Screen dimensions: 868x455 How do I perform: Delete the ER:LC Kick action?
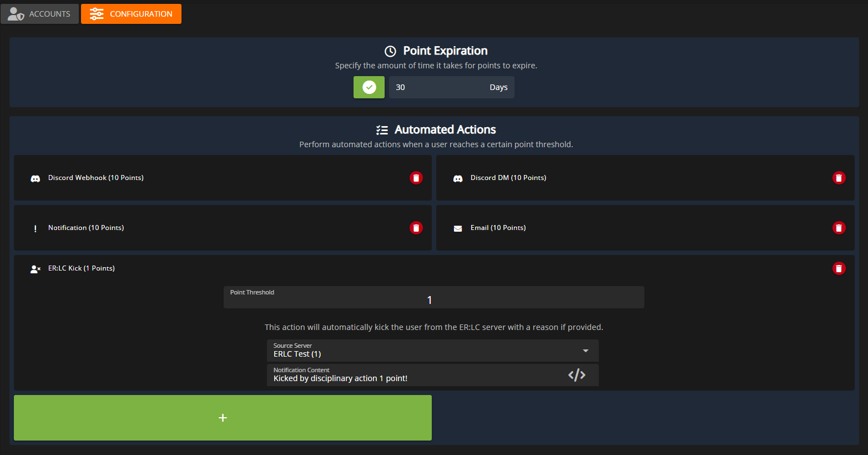(x=839, y=268)
